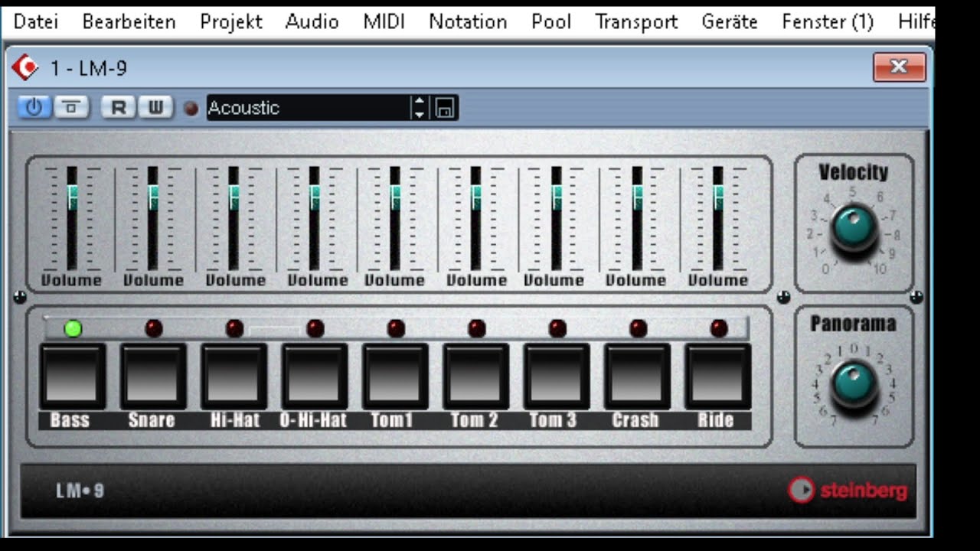Open the Transport menu
980x551 pixels.
(x=636, y=21)
